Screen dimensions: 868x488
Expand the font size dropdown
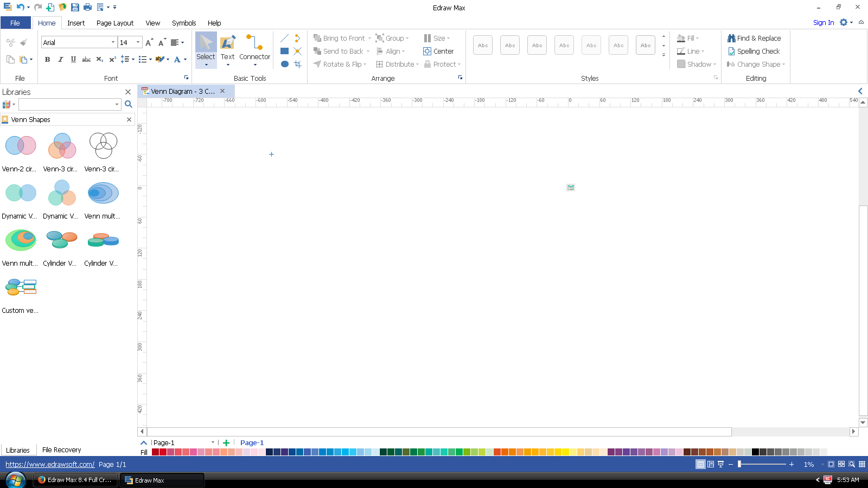[138, 42]
